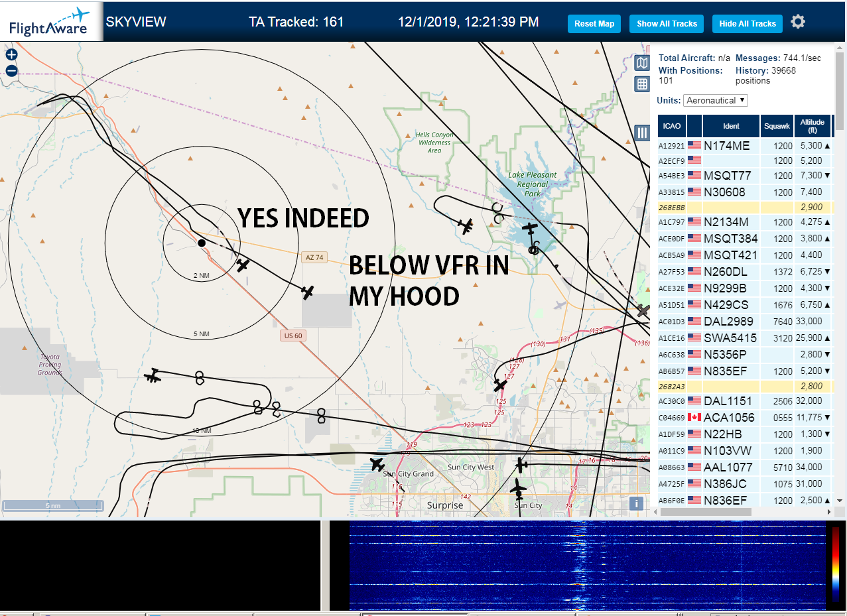The height and width of the screenshot is (616, 847).
Task: Select aircraft row DAL2989
Action: click(x=744, y=322)
